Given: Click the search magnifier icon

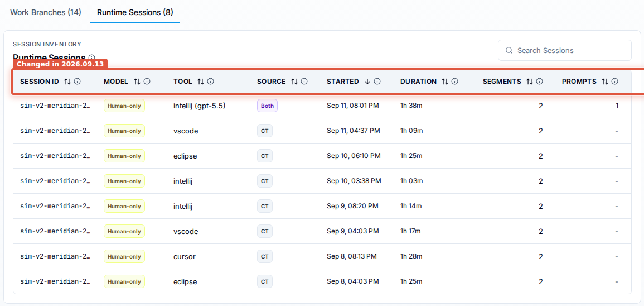Looking at the screenshot, I should [x=509, y=51].
